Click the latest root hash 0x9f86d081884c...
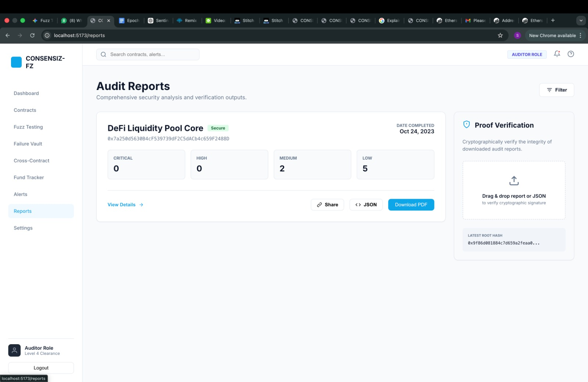The image size is (588, 382). [503, 243]
